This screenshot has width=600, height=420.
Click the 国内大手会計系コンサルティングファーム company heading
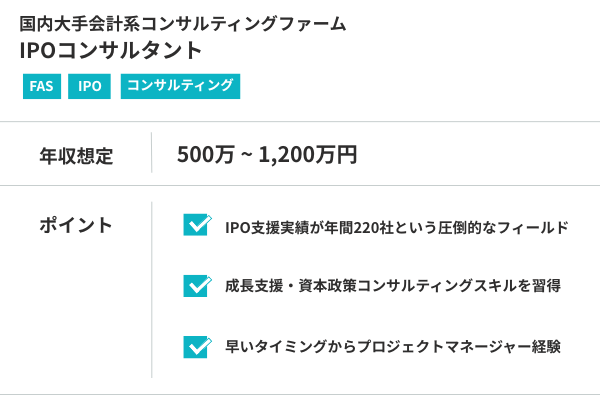coord(183,22)
